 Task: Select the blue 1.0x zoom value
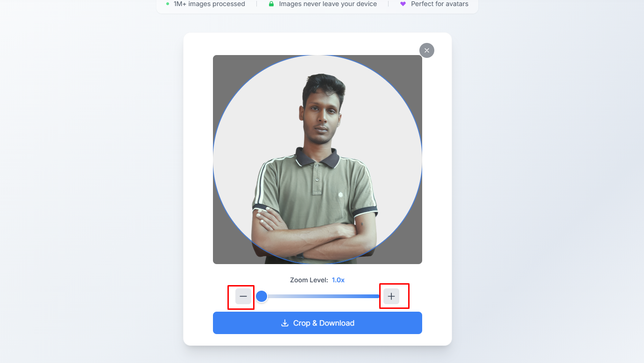click(x=338, y=279)
